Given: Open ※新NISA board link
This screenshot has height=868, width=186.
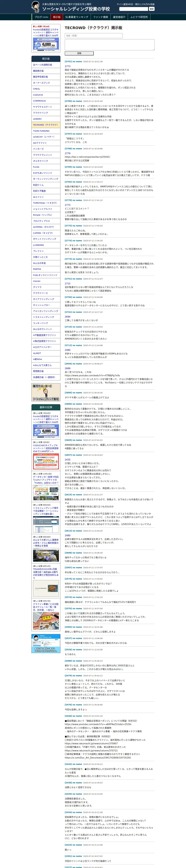Looking at the screenshot, I should [x=46, y=359].
